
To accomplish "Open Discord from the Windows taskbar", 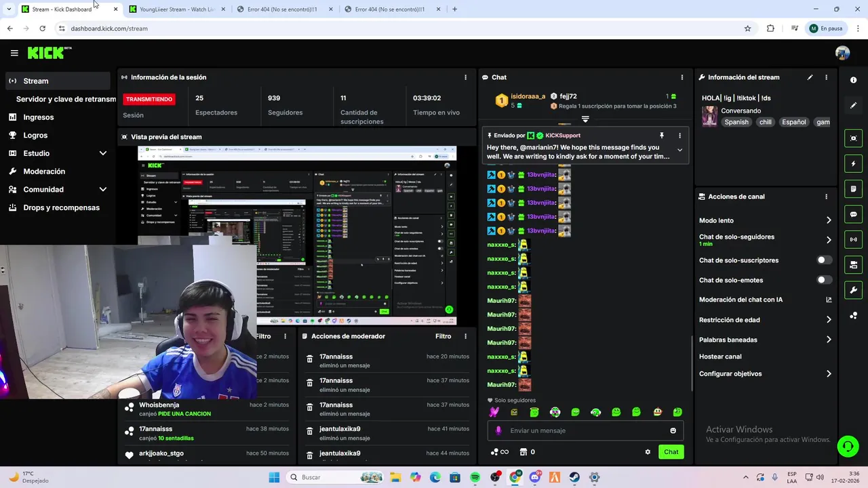I will (x=535, y=477).
